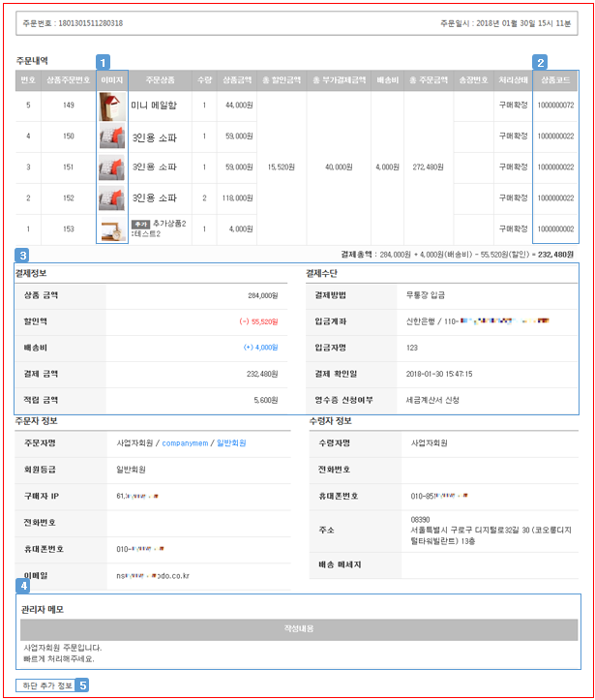Click the 3인용 소파 name in row 152
Viewport: 595px width, 700px height.
[x=155, y=198]
